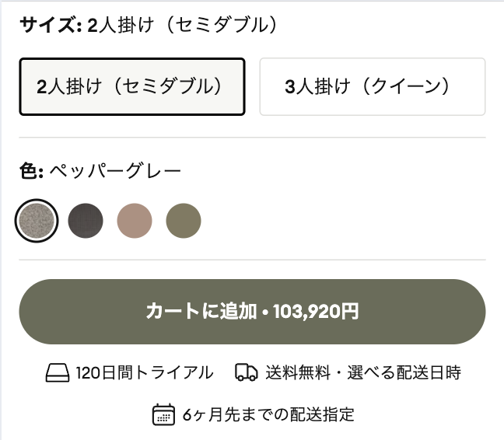This screenshot has width=504, height=440.
Task: Click the 103,920円 price on cart button
Action: [x=316, y=313]
